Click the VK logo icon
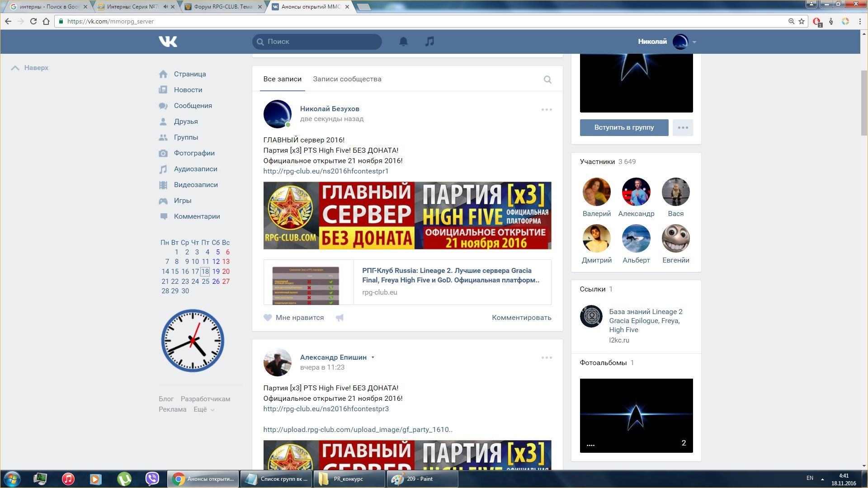The image size is (868, 488). pyautogui.click(x=168, y=42)
